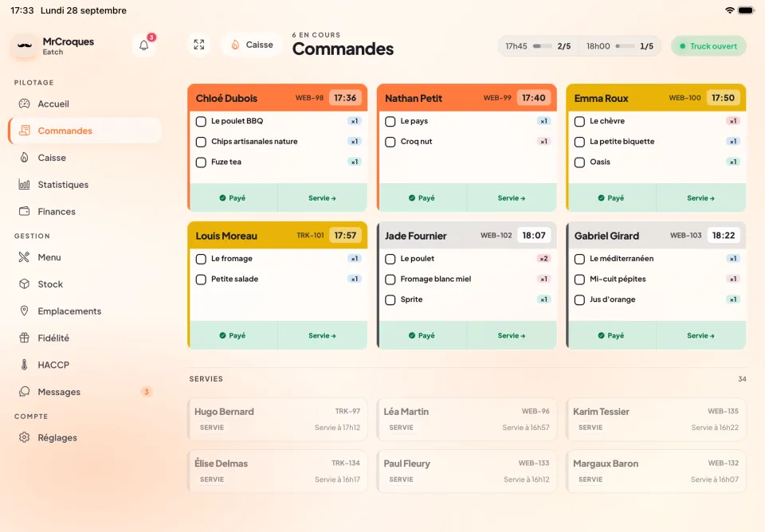The image size is (765, 532).
Task: Mark Nathan Petit order as Servie
Action: tap(512, 198)
